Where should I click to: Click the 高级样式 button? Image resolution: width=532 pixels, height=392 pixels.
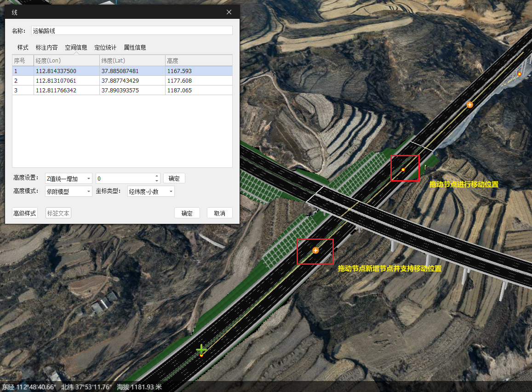25,213
